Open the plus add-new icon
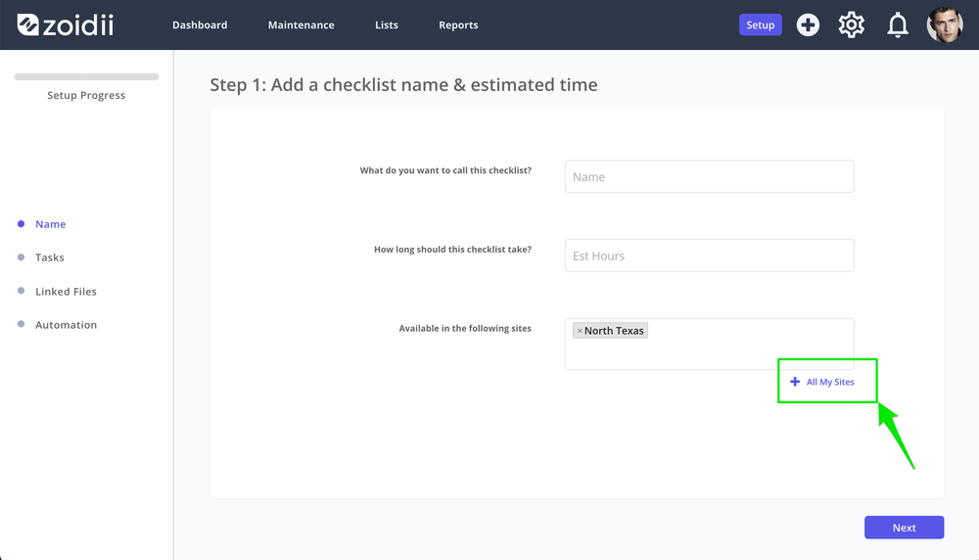The image size is (979, 560). coord(808,25)
